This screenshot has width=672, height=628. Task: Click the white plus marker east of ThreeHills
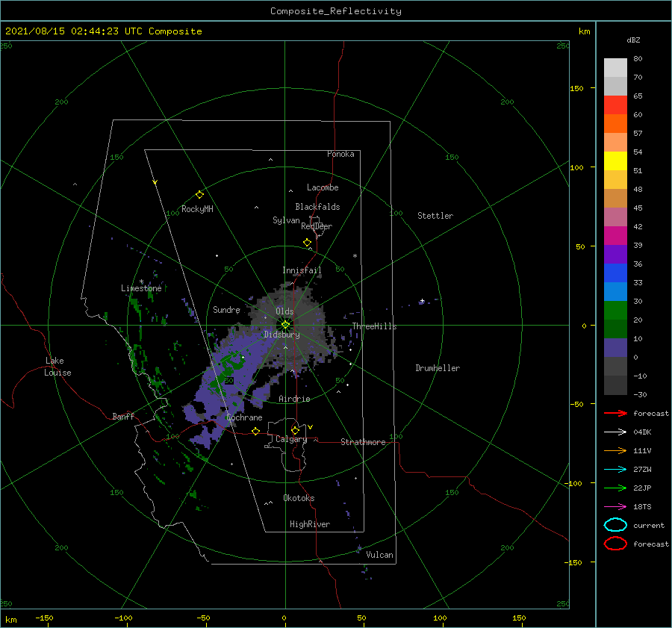point(422,301)
